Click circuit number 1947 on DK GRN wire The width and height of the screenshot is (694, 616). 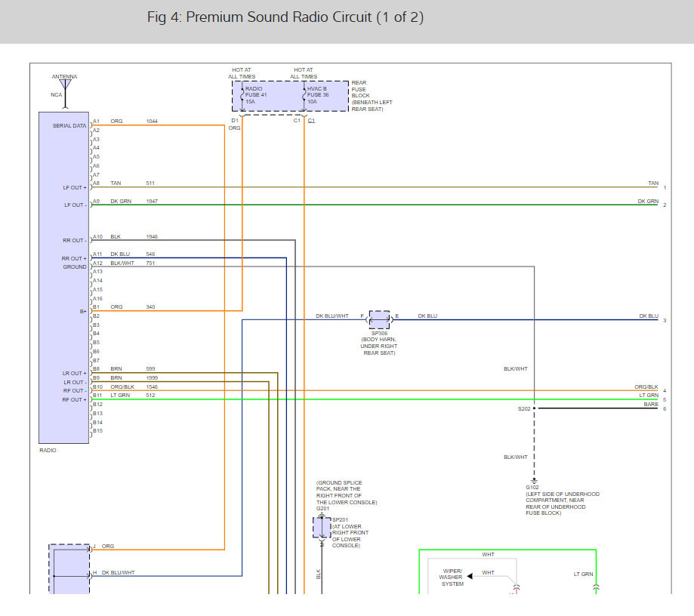pos(152,202)
